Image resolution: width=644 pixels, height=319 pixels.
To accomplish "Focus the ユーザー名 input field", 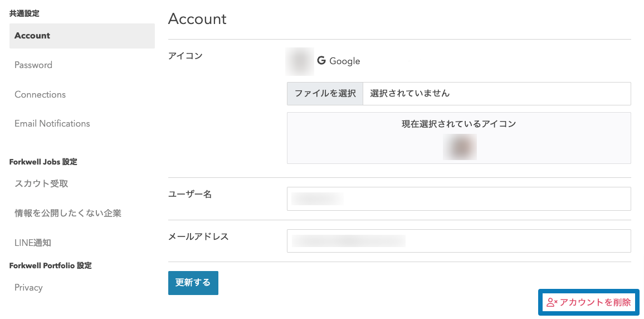I will click(x=459, y=199).
